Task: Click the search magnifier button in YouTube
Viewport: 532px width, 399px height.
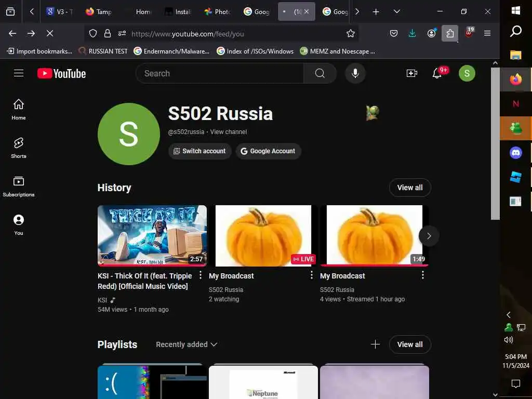Action: point(320,73)
